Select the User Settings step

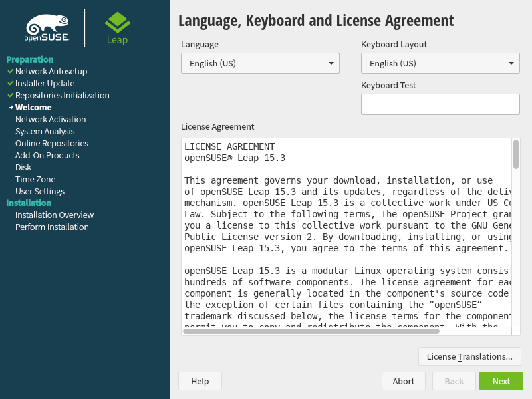tap(39, 191)
